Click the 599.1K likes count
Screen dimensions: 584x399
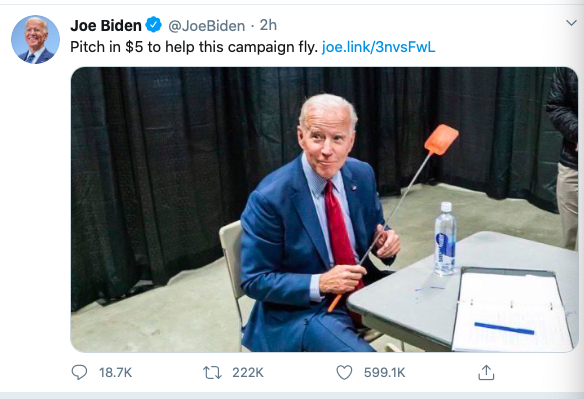click(x=384, y=373)
